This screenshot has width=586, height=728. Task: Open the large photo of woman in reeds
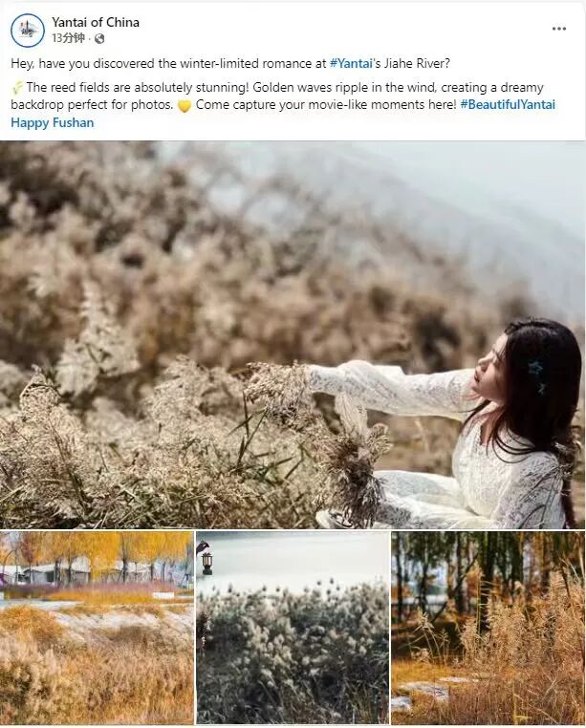pyautogui.click(x=293, y=334)
